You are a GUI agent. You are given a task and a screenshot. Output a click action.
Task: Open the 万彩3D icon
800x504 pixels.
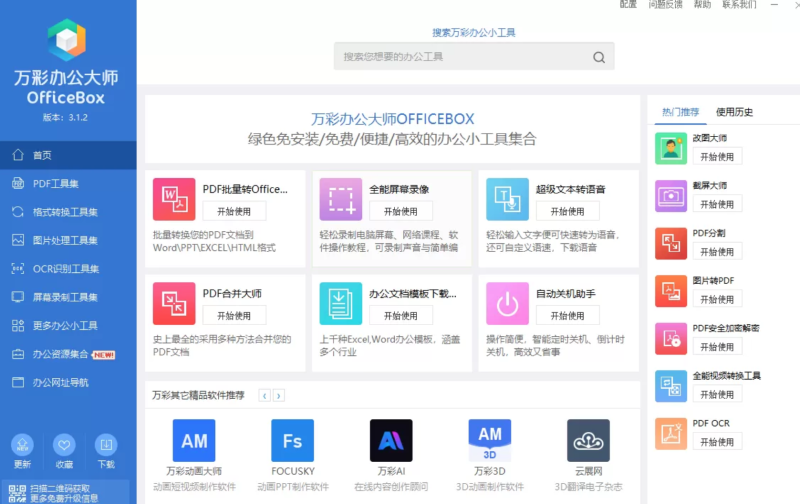pos(490,441)
